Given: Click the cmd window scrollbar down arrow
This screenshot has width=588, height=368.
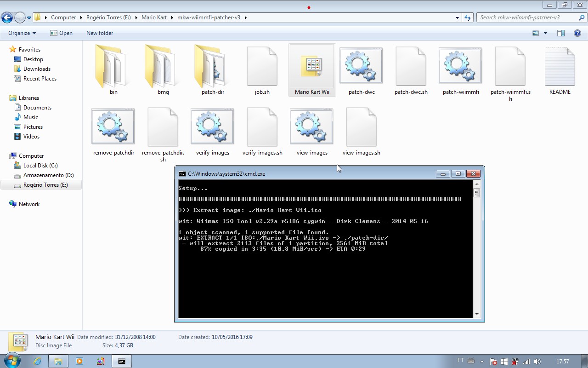Looking at the screenshot, I should click(476, 314).
